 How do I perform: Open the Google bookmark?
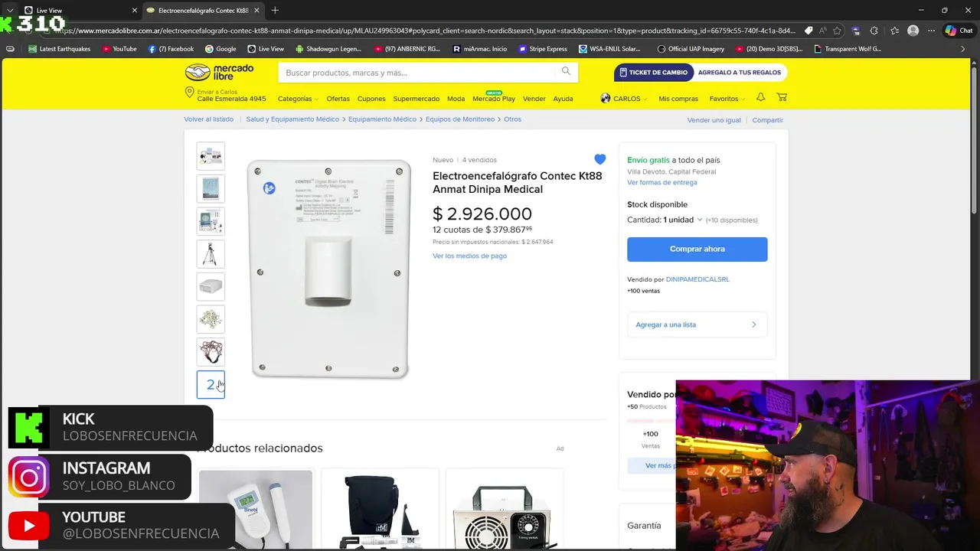point(220,49)
